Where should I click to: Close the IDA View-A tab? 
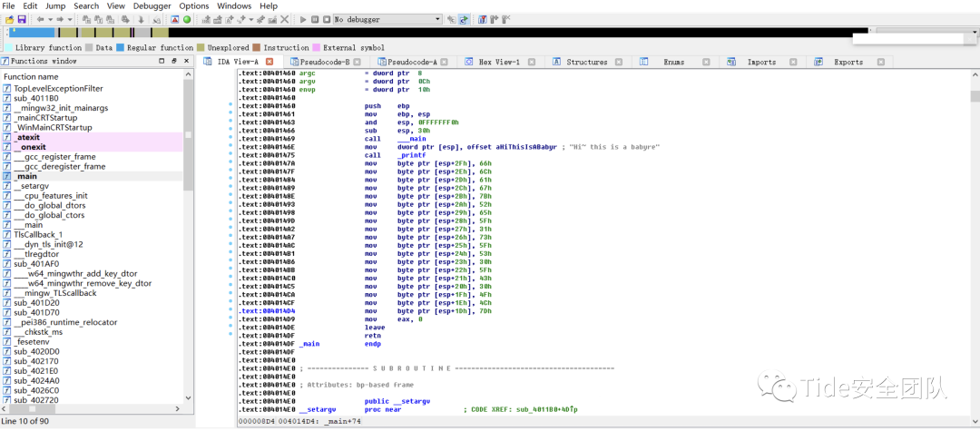tap(270, 62)
